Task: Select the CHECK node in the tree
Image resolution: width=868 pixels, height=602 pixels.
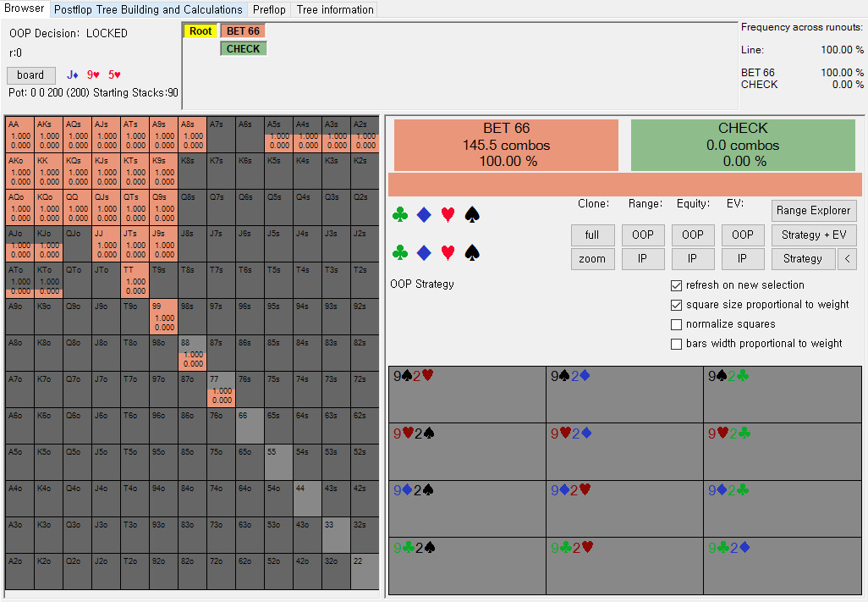Action: click(x=243, y=49)
